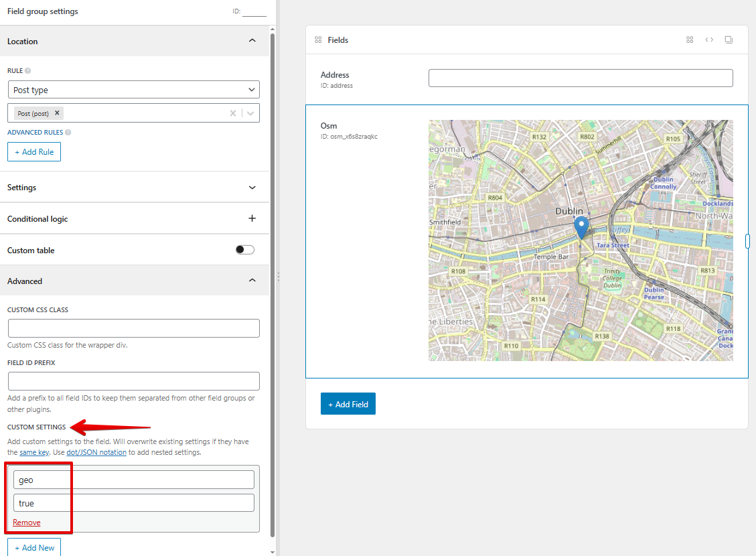Open the dot/JSON notation link

[96, 451]
